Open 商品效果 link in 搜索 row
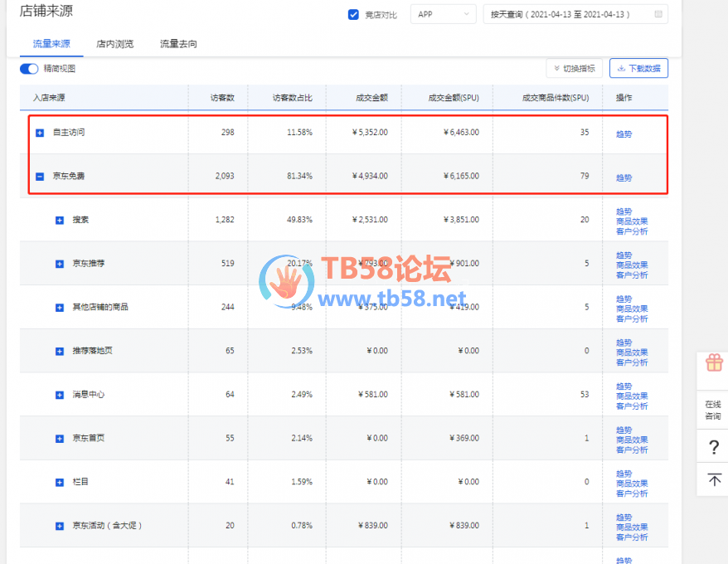The image size is (728, 564). [x=632, y=221]
